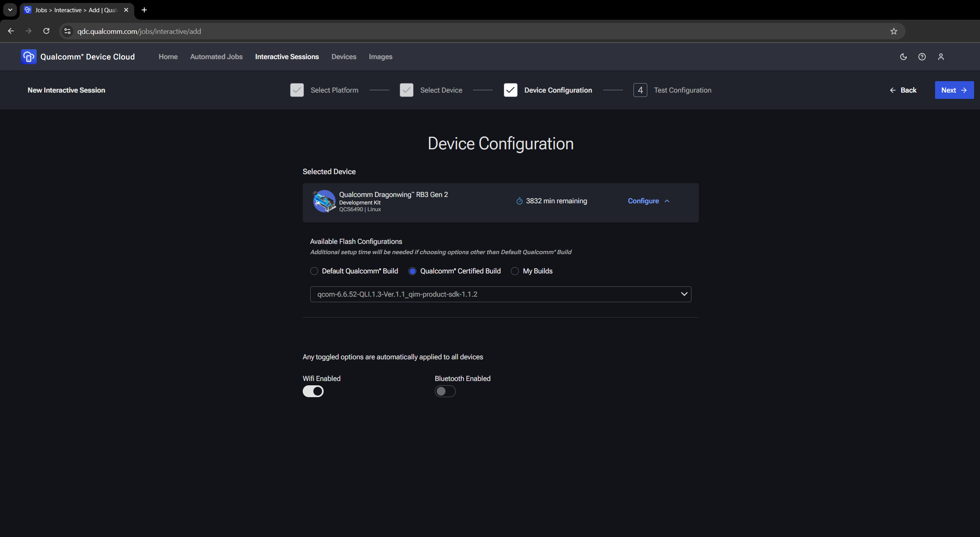
Task: Open Interactive Sessions nav item
Action: pyautogui.click(x=287, y=57)
